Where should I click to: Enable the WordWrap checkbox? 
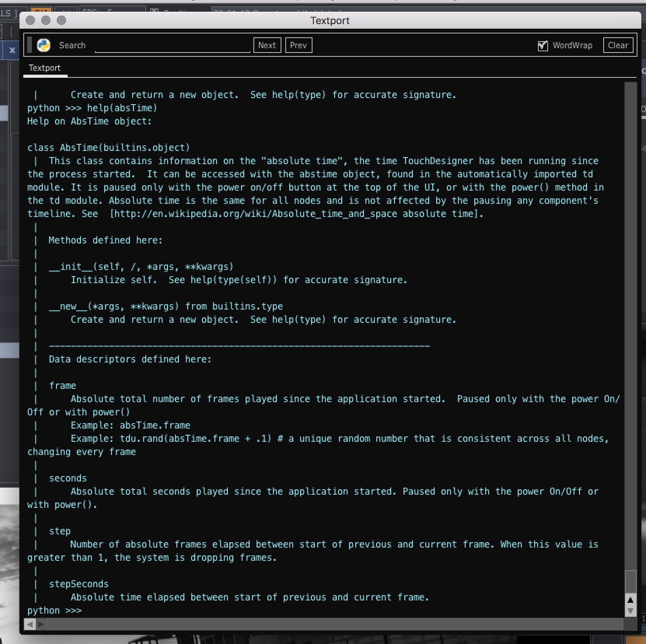[543, 45]
